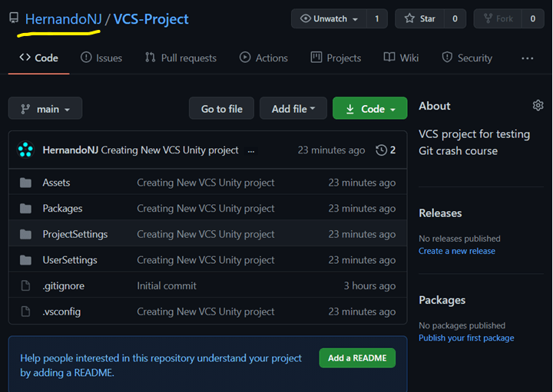Click the Releases heading
The height and width of the screenshot is (392, 553).
tap(440, 213)
